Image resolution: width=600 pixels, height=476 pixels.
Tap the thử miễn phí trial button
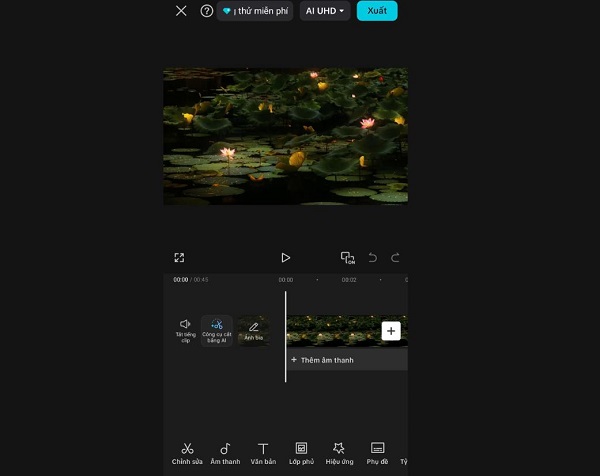[x=255, y=11]
